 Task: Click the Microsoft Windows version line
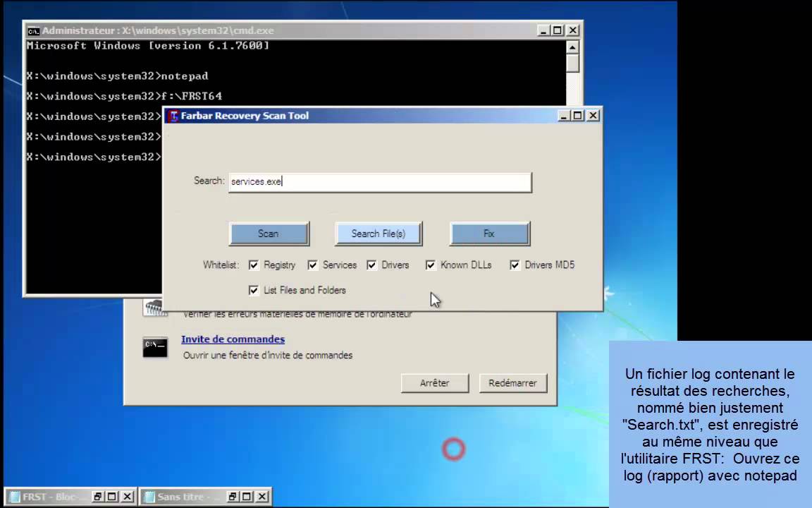[148, 46]
